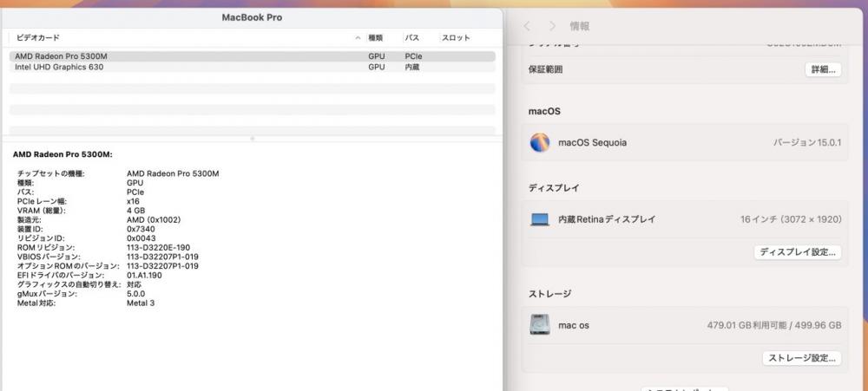Viewport: 868px width, 391px height.
Task: Open the 詳細... warranty coverage button
Action: pos(823,69)
